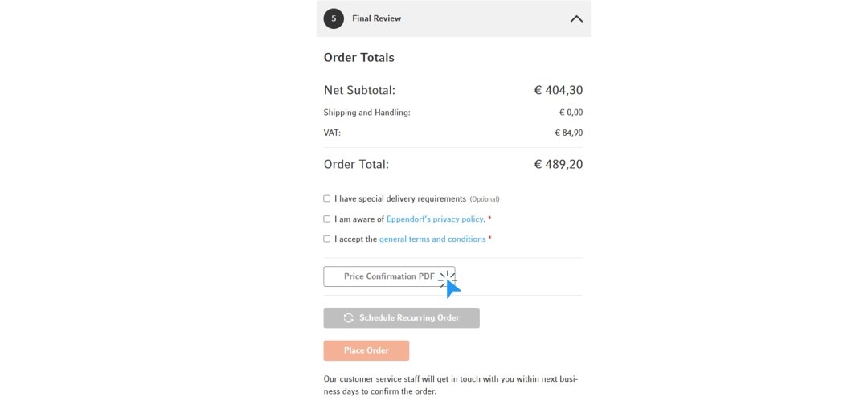Image resolution: width=868 pixels, height=401 pixels.
Task: Check the special delivery requirements box
Action: pos(327,198)
